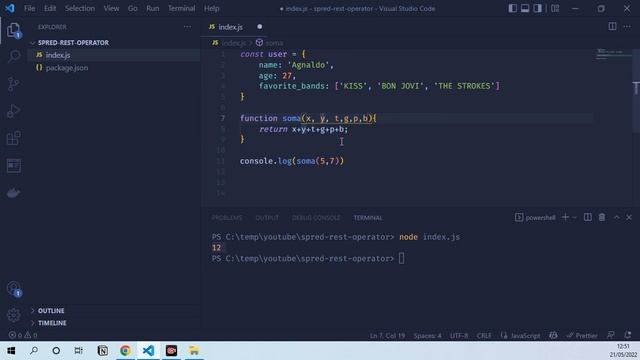Open terminal launch profile dropdown arrow
The image size is (640, 360).
tap(574, 218)
